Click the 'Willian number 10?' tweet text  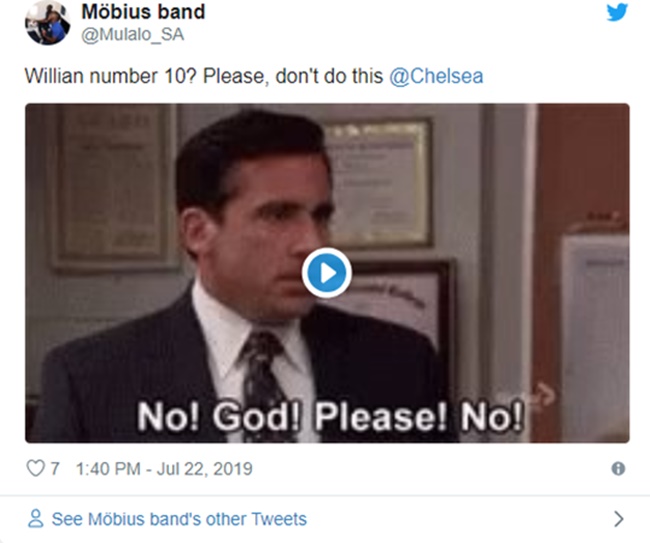(x=110, y=76)
